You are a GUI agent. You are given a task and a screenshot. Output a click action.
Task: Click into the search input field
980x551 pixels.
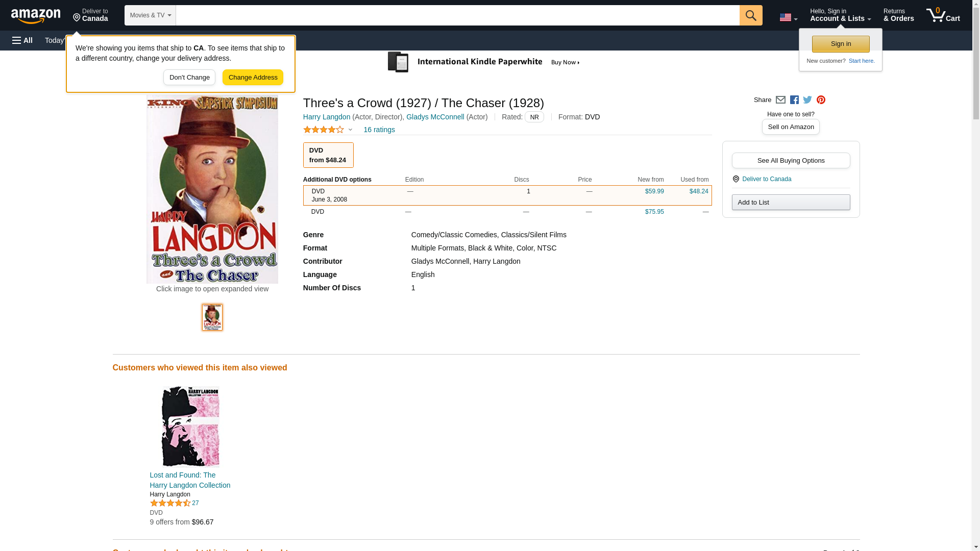coord(457,15)
